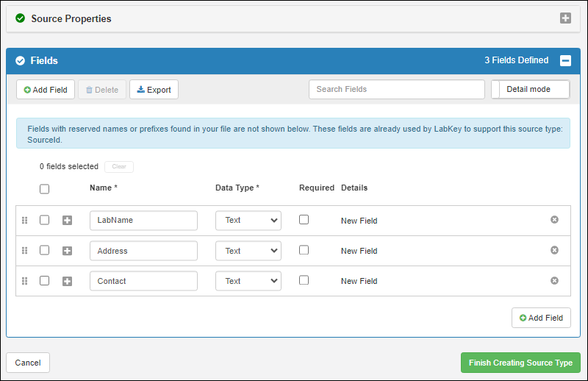588x381 pixels.
Task: Expand Address field details plus icon
Action: (x=68, y=251)
